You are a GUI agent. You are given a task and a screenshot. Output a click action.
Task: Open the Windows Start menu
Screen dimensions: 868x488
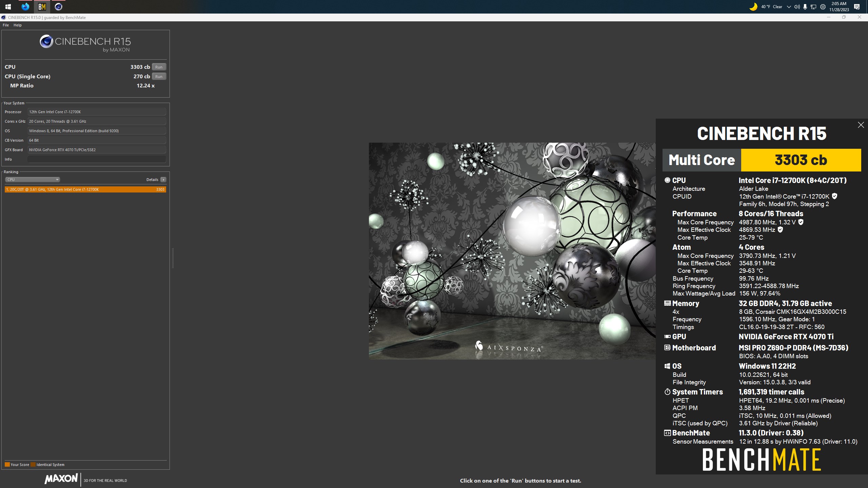click(8, 6)
